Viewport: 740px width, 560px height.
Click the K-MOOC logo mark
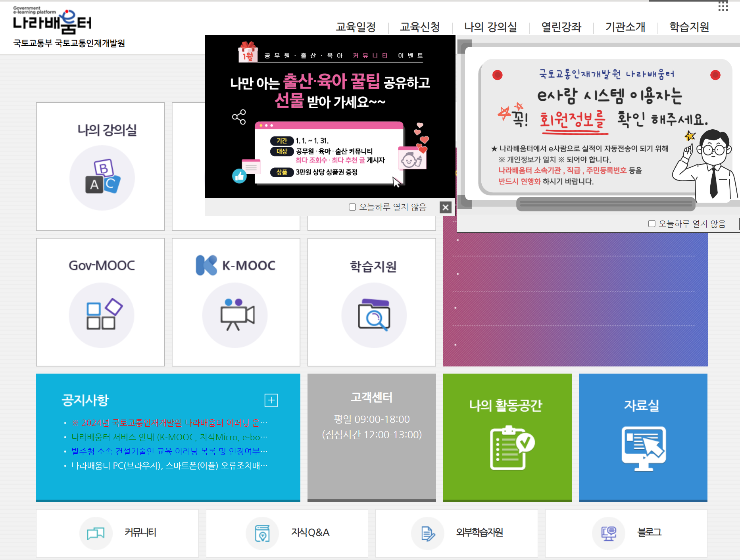pyautogui.click(x=206, y=265)
